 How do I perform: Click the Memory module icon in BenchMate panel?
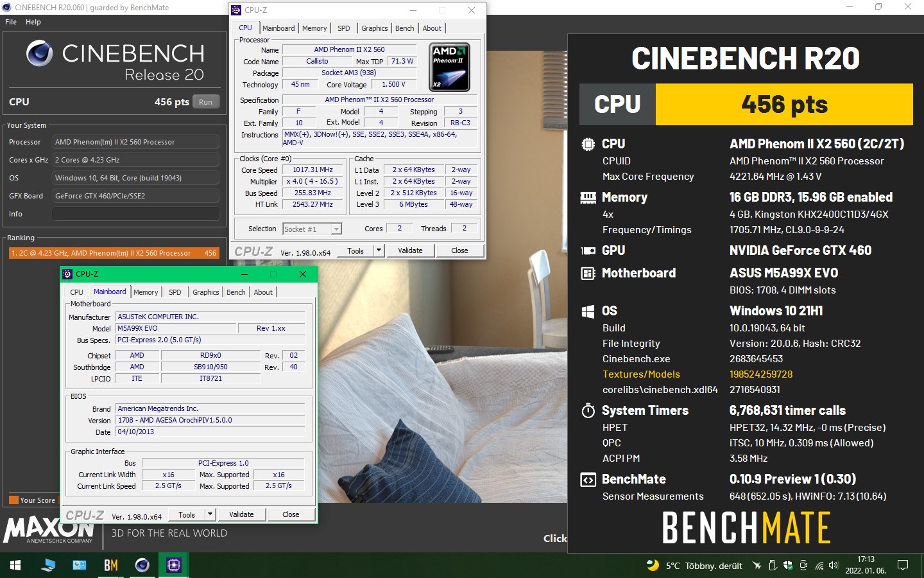588,197
